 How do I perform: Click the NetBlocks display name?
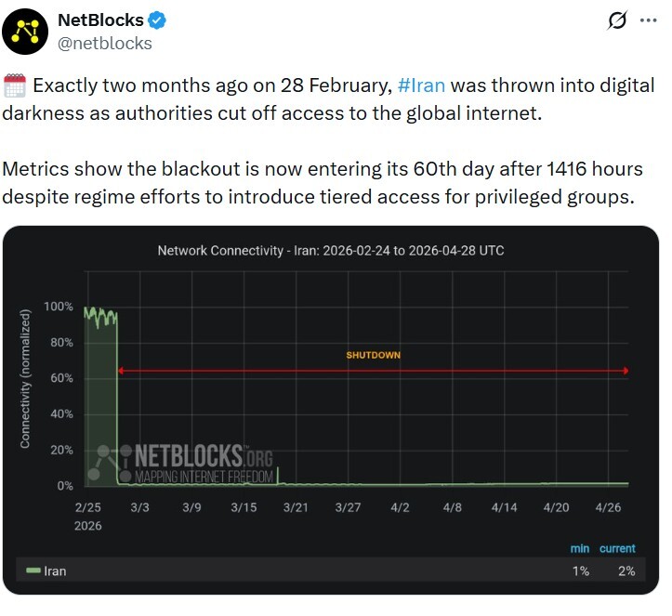click(100, 20)
